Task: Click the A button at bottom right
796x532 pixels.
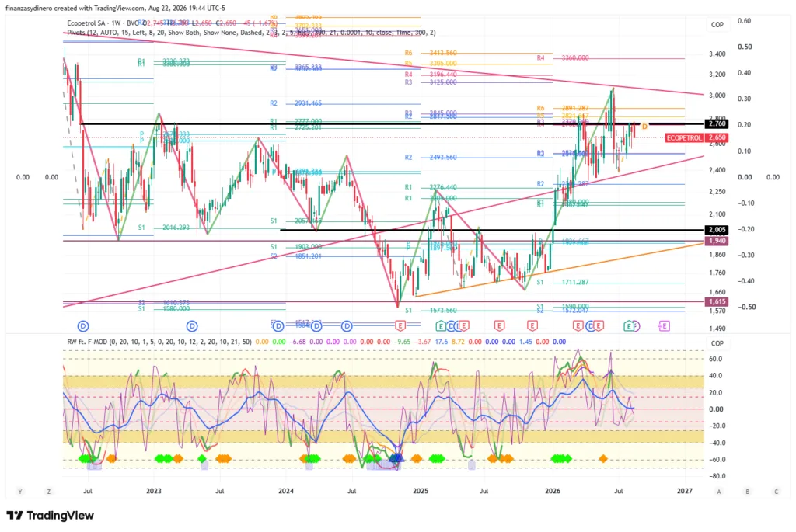Action: click(719, 492)
